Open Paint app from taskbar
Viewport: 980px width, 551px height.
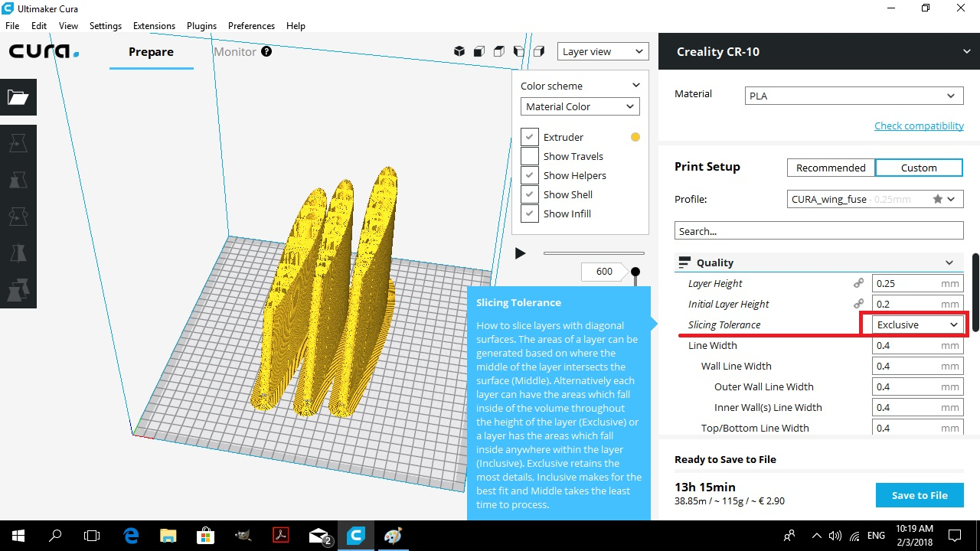point(393,536)
